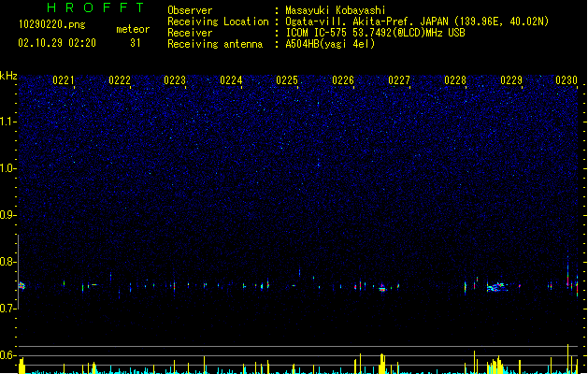Click the Observer name Masayuki Kobayashi
This screenshot has height=374, width=588.
[336, 10]
